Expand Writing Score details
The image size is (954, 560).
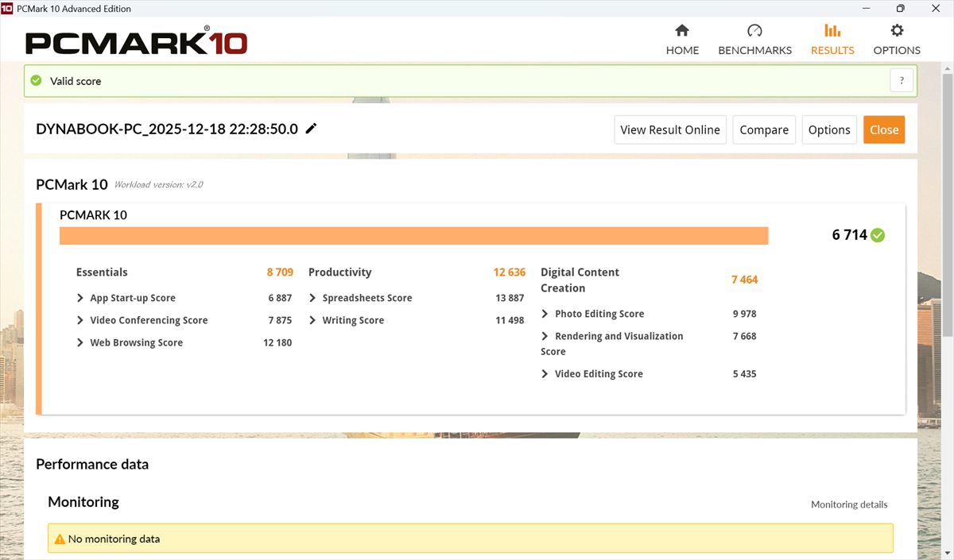pos(312,320)
